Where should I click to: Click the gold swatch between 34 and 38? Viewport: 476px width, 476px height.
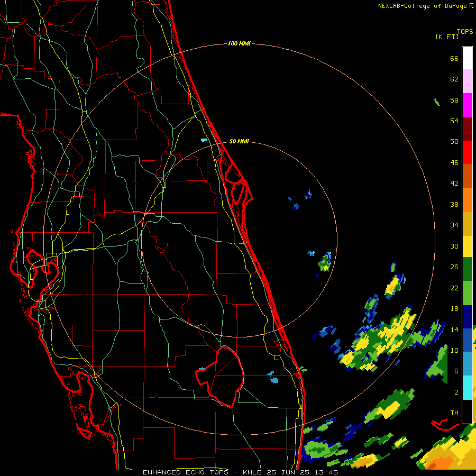point(467,224)
